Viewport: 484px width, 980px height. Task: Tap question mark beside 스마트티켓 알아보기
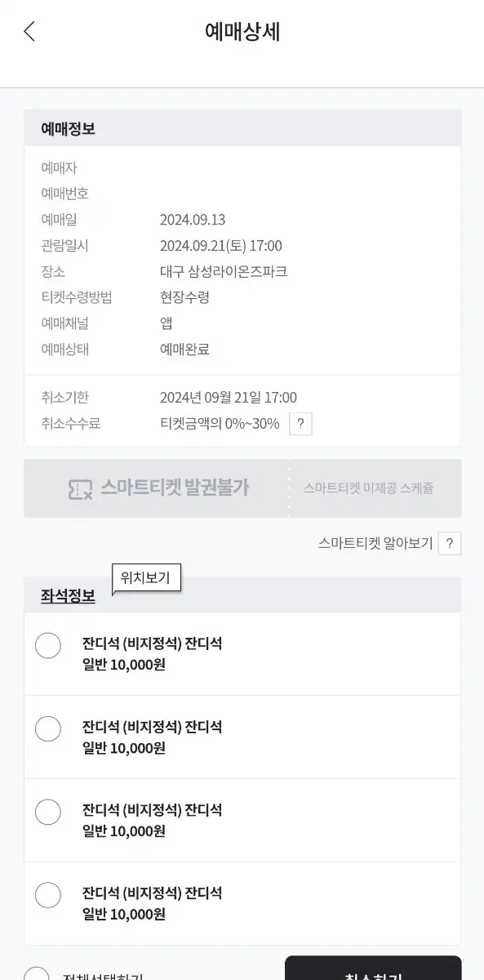tap(450, 543)
